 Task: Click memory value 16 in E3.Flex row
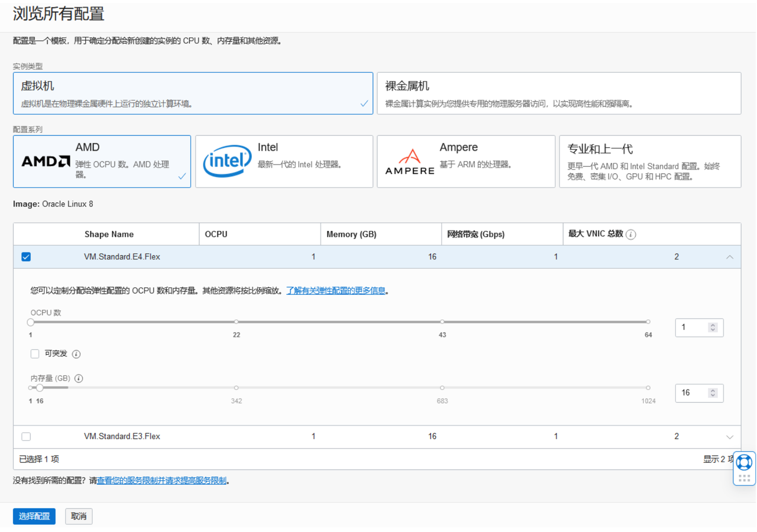point(432,437)
